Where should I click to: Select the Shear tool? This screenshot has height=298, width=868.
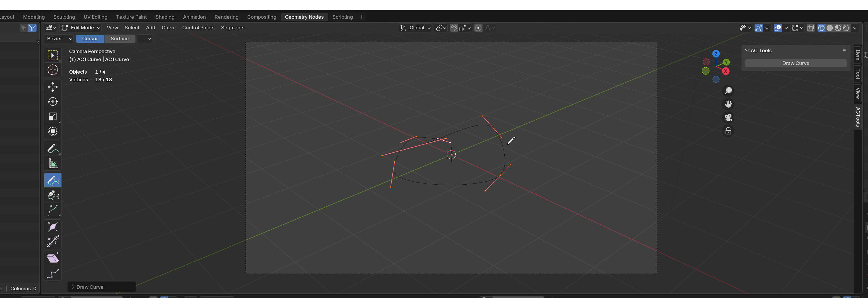click(x=53, y=258)
